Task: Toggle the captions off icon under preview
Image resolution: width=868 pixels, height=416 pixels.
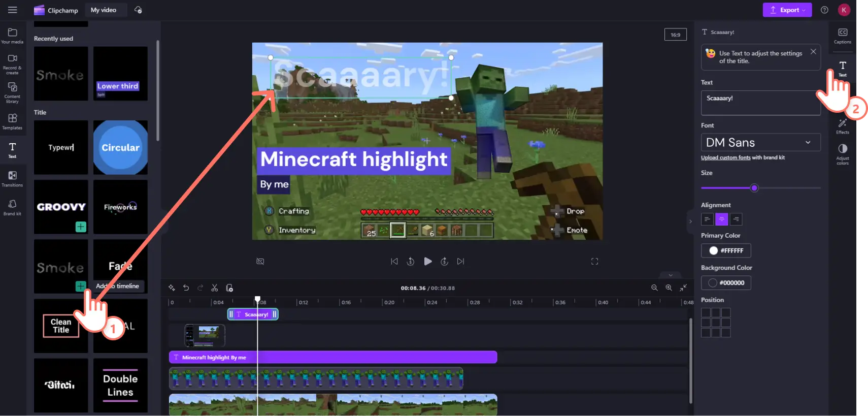Action: pyautogui.click(x=260, y=261)
